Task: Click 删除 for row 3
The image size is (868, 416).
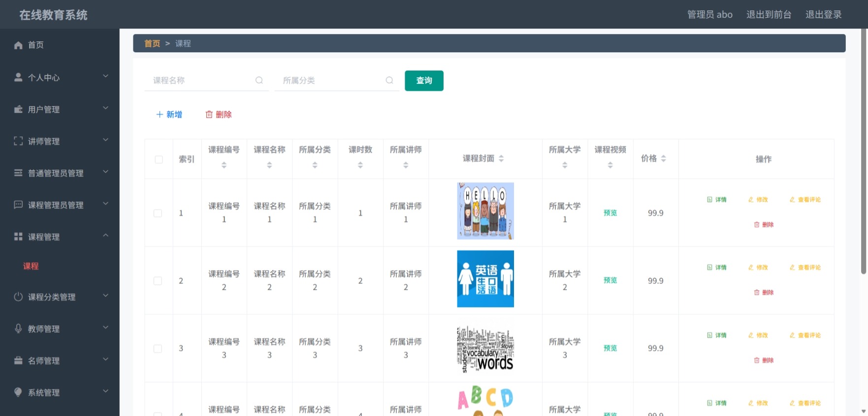Action: (764, 360)
